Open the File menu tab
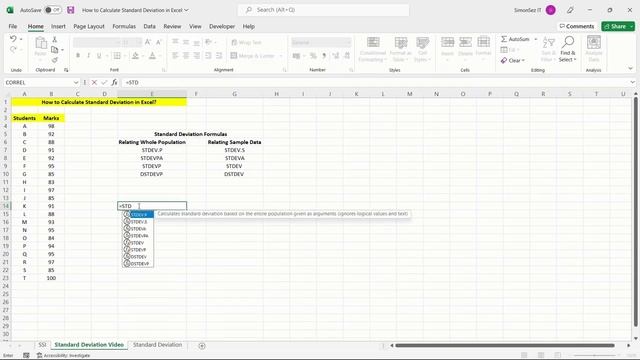640x360 pixels. tap(13, 26)
